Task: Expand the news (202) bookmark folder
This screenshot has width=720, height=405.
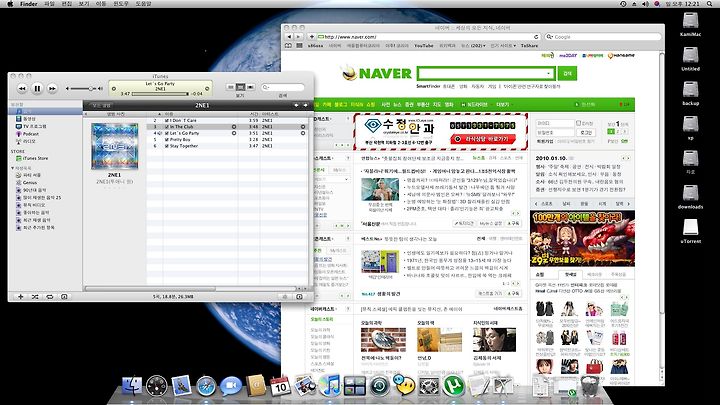Action: click(472, 45)
